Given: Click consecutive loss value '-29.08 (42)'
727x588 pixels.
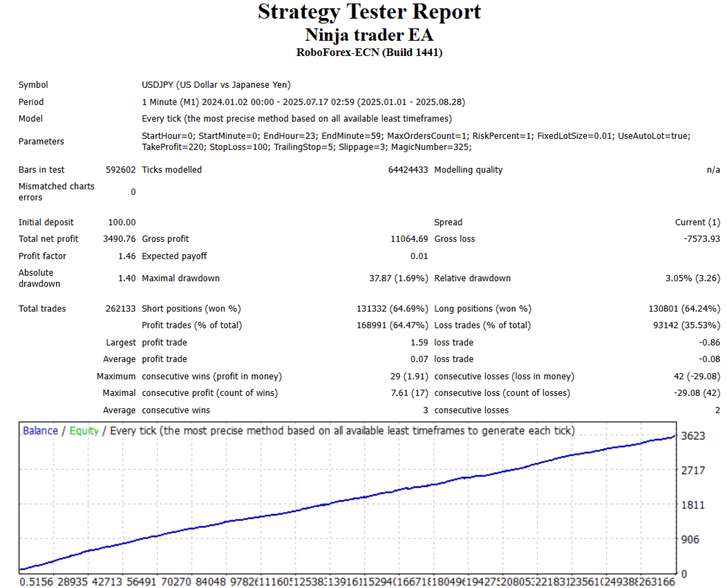Looking at the screenshot, I should pyautogui.click(x=697, y=393).
